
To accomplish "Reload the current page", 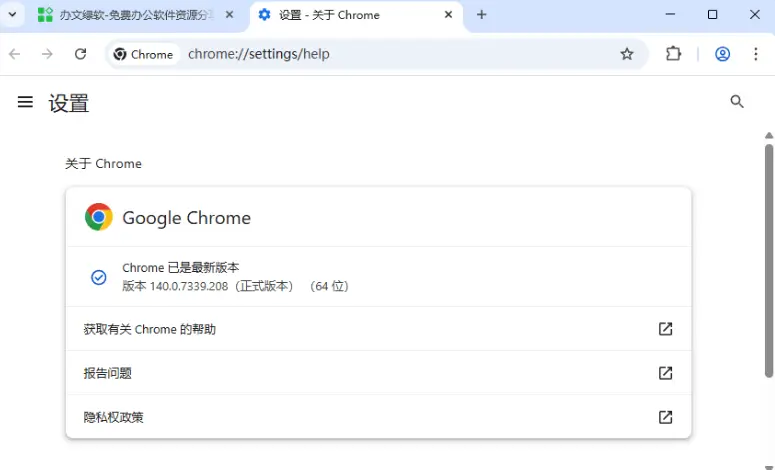I will pos(81,54).
